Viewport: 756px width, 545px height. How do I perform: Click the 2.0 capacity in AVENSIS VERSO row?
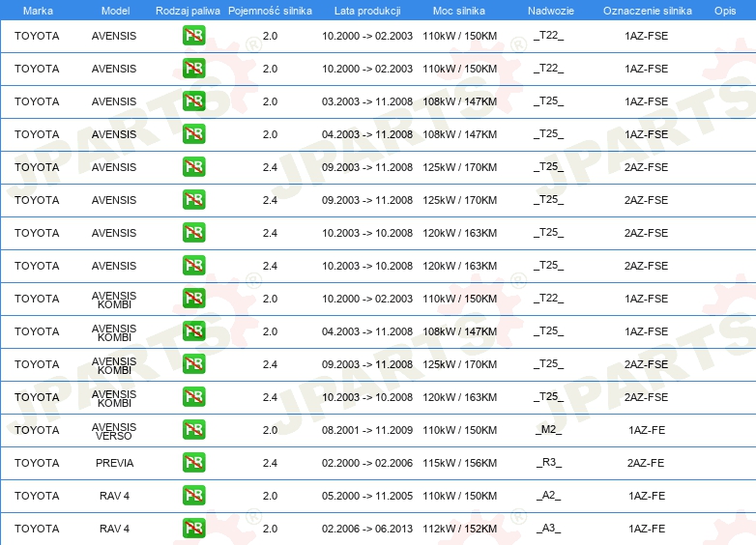[270, 430]
